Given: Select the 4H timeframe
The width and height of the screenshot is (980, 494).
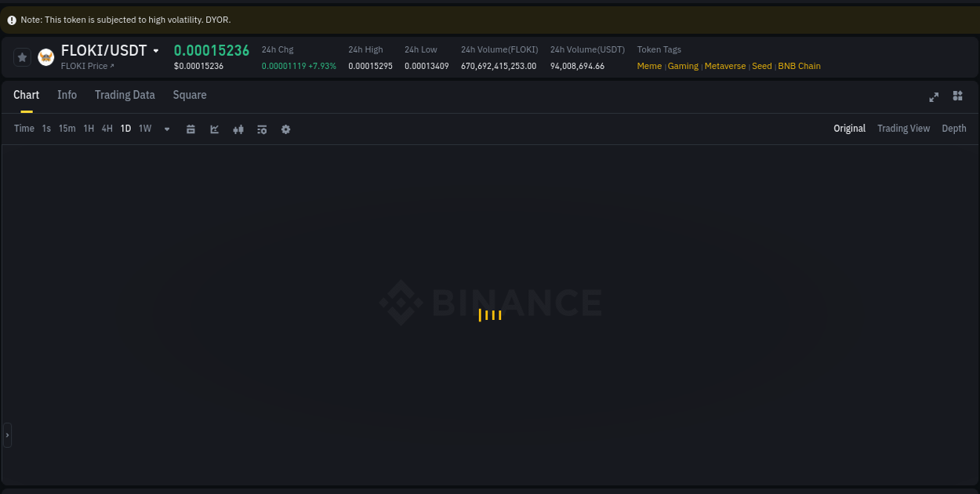Looking at the screenshot, I should tap(107, 129).
